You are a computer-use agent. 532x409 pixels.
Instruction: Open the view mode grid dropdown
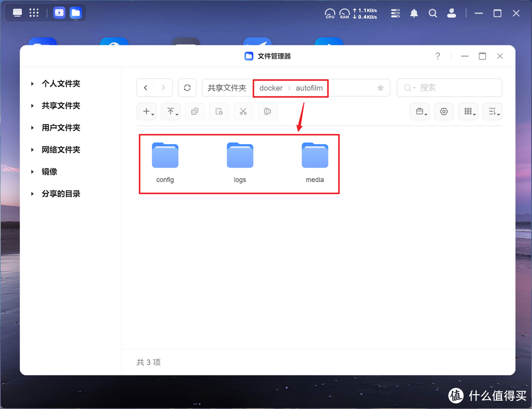(468, 111)
